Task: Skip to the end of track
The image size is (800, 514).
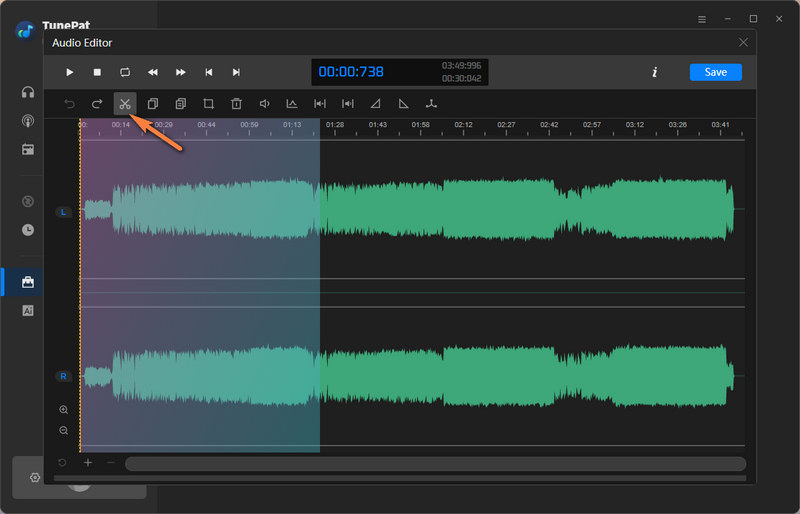Action: coord(236,72)
